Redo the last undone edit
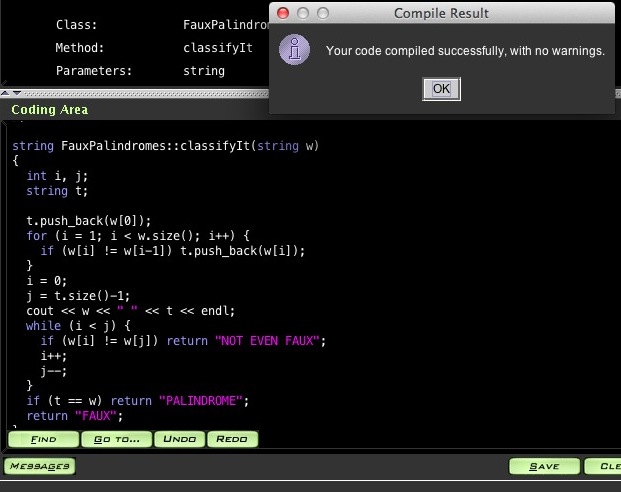Screen dimensions: 621x492 (x=231, y=439)
